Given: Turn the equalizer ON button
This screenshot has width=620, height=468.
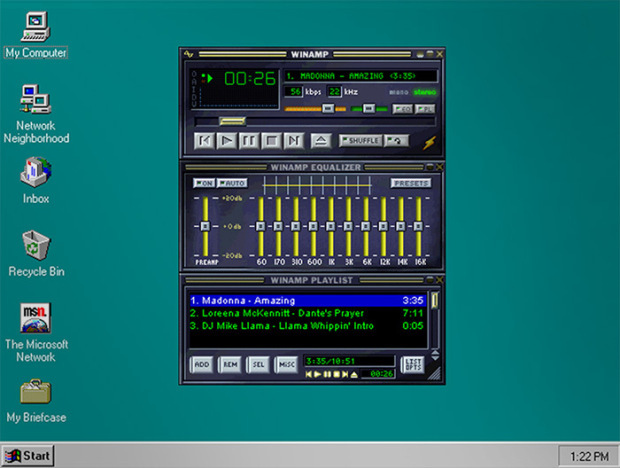Looking at the screenshot, I should 204,183.
